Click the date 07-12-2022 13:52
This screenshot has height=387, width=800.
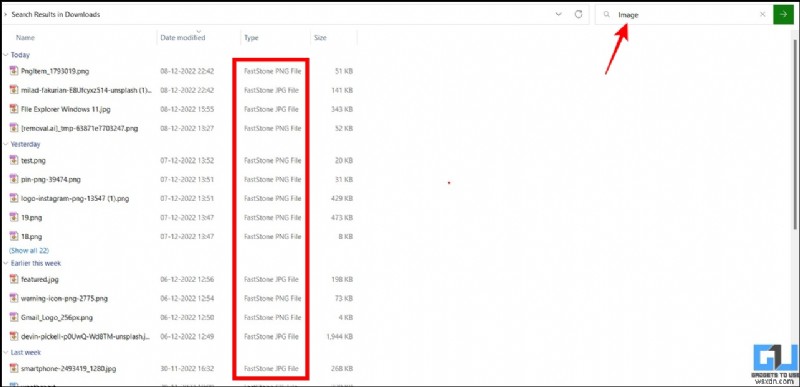coord(187,161)
